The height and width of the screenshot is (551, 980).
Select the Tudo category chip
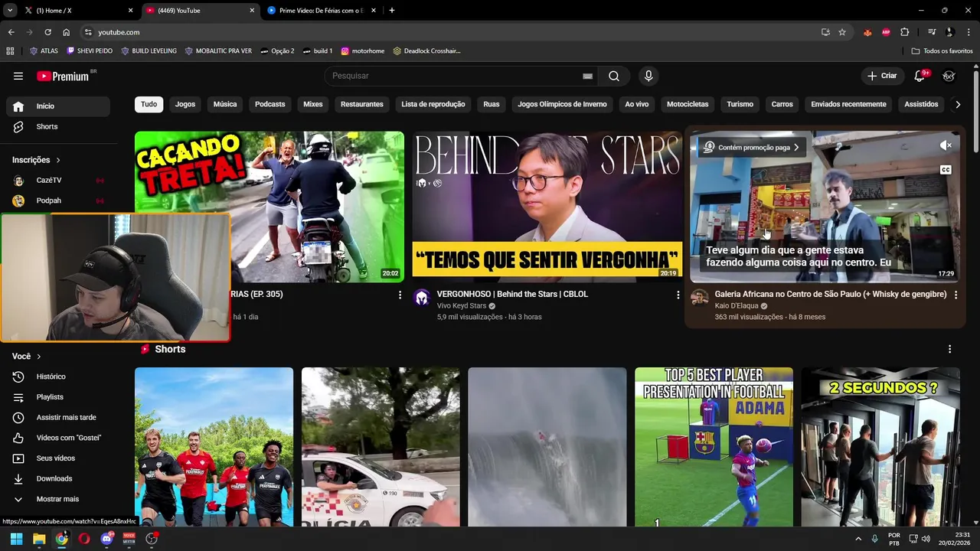coord(149,104)
